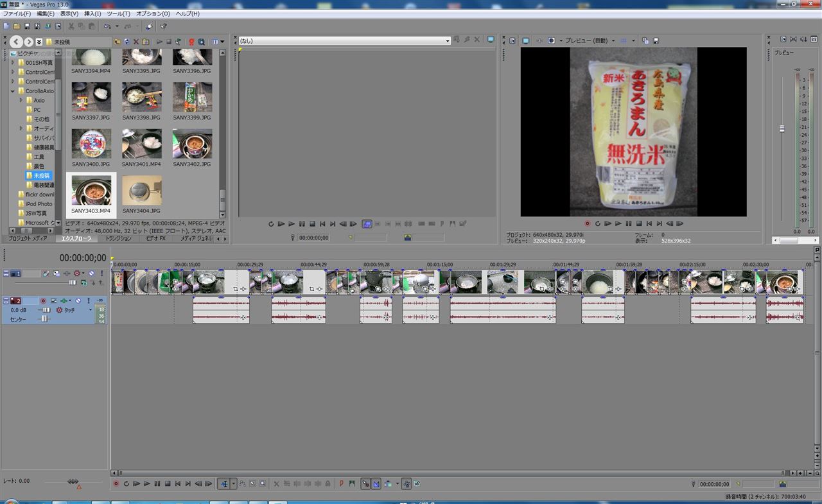Toggle Mute on video track 1
Screen dimensions: 822x504
click(x=91, y=274)
